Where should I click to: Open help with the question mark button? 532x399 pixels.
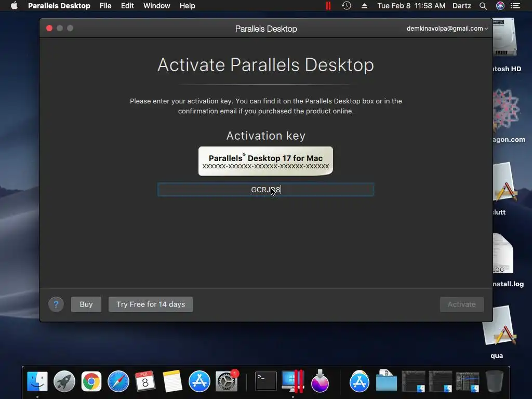pos(56,304)
